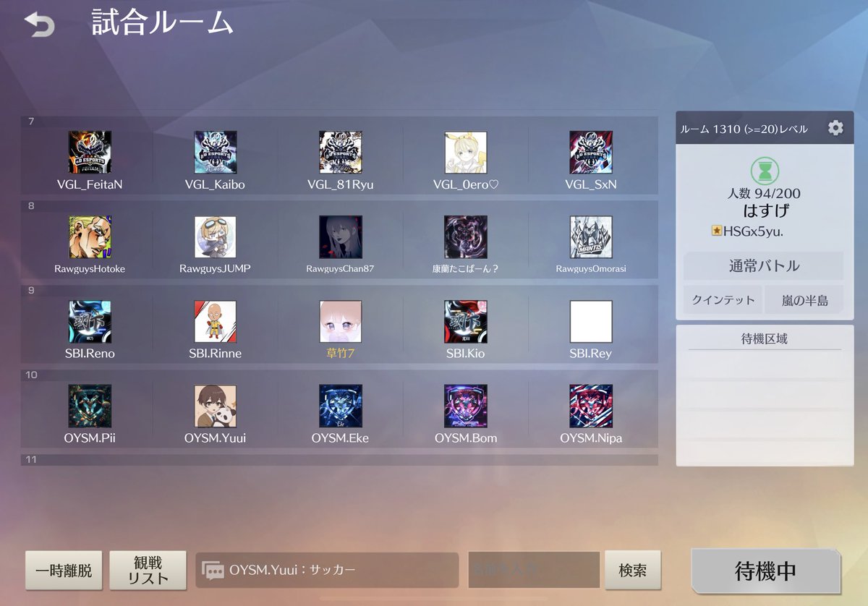Switch to クインテット mode
868x606 pixels.
(x=723, y=299)
